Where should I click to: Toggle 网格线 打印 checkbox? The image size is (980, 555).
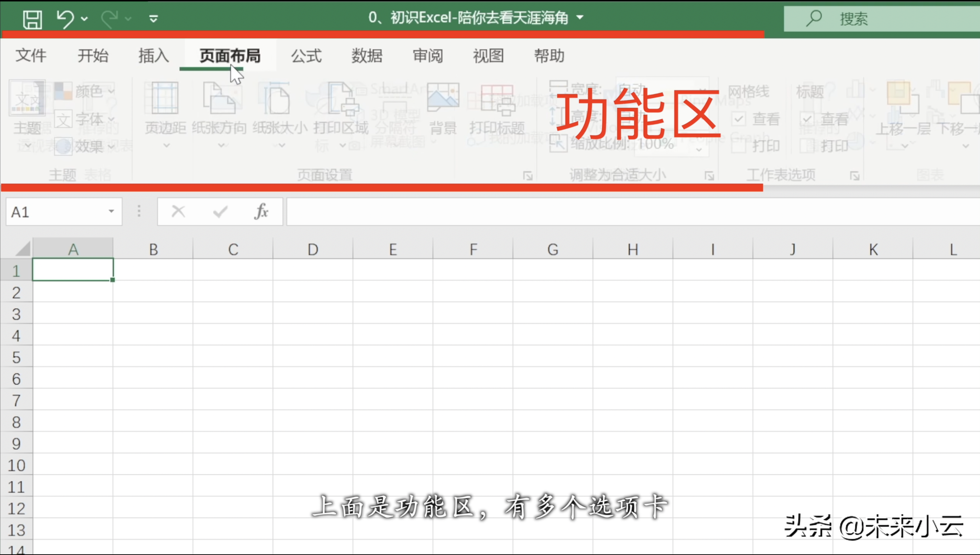click(738, 146)
